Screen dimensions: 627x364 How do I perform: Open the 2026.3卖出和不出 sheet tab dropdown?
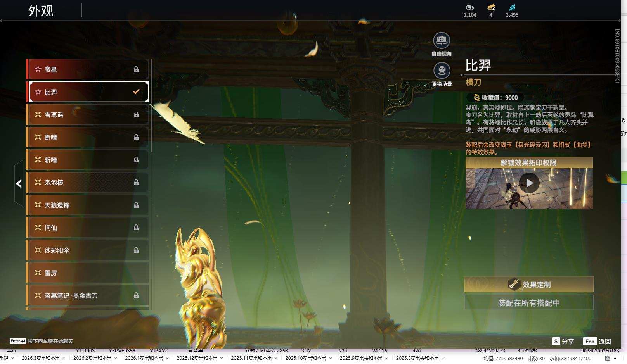[64, 358]
